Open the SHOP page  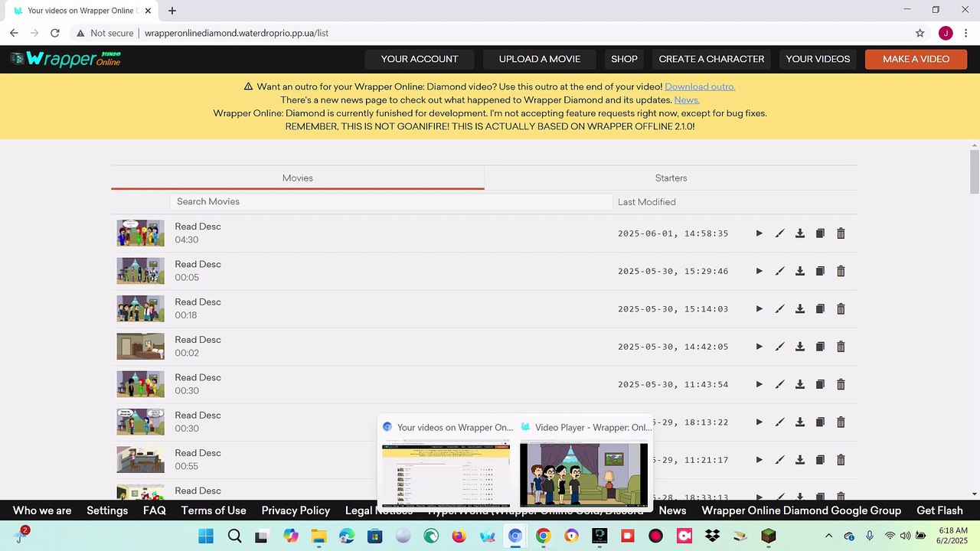click(624, 59)
